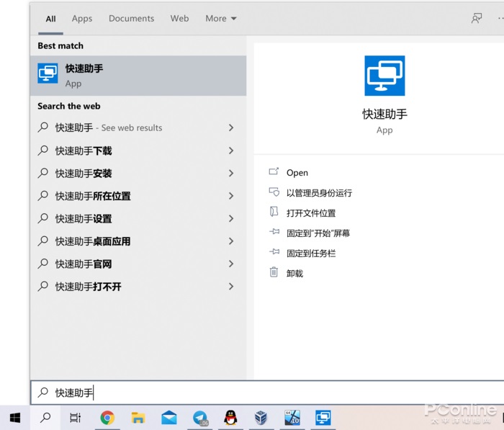Open the Documents search tab
Screen dimensions: 504x430
point(132,18)
